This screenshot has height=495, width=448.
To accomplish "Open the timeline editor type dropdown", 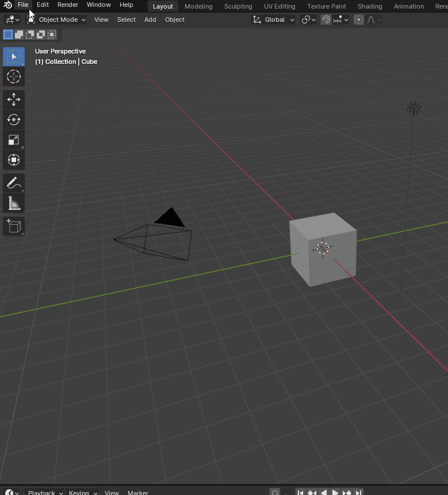I will coord(12,492).
